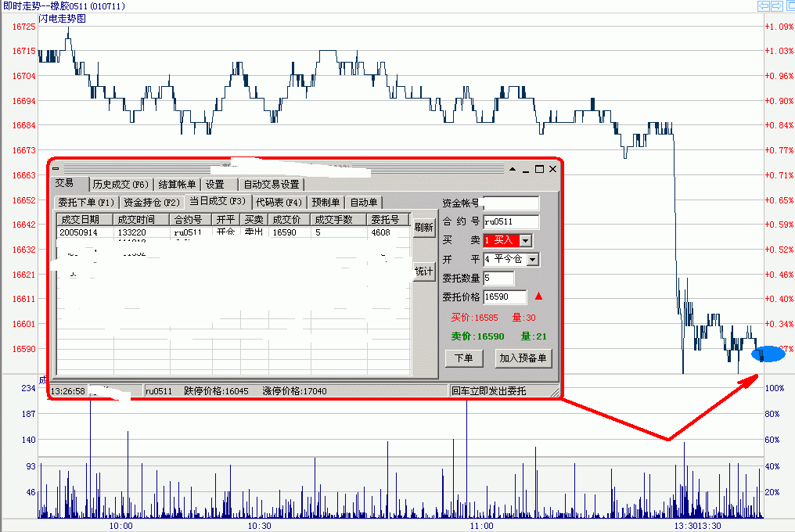Screen dimensions: 795x532
Task: Close the trading dialog window
Action: click(x=552, y=169)
